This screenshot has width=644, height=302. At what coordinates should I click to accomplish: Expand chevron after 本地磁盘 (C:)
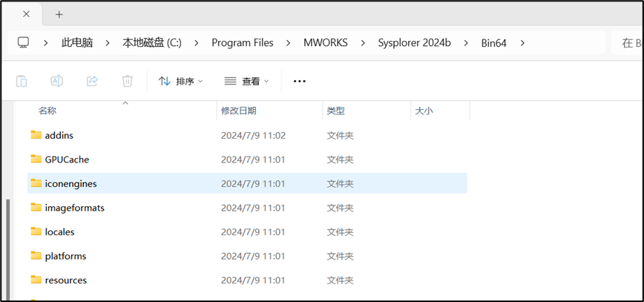tap(197, 43)
